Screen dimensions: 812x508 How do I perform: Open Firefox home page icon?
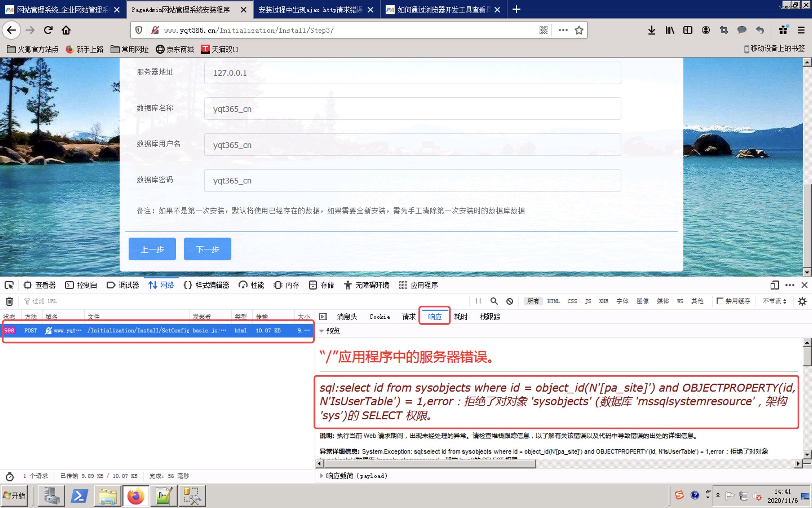(x=66, y=30)
